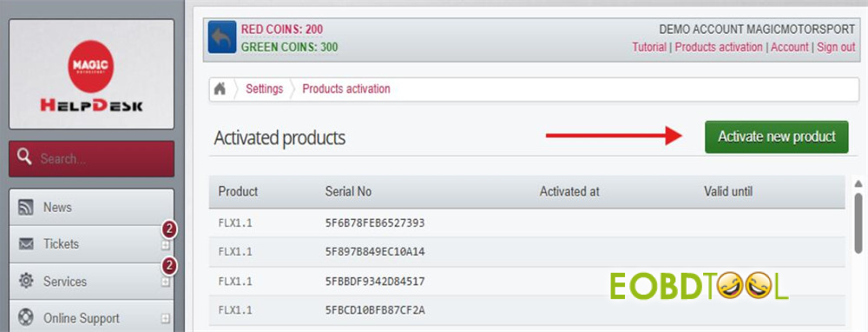Screen dimensions: 868x332
Task: Click the table scrollbar up arrow
Action: [858, 183]
